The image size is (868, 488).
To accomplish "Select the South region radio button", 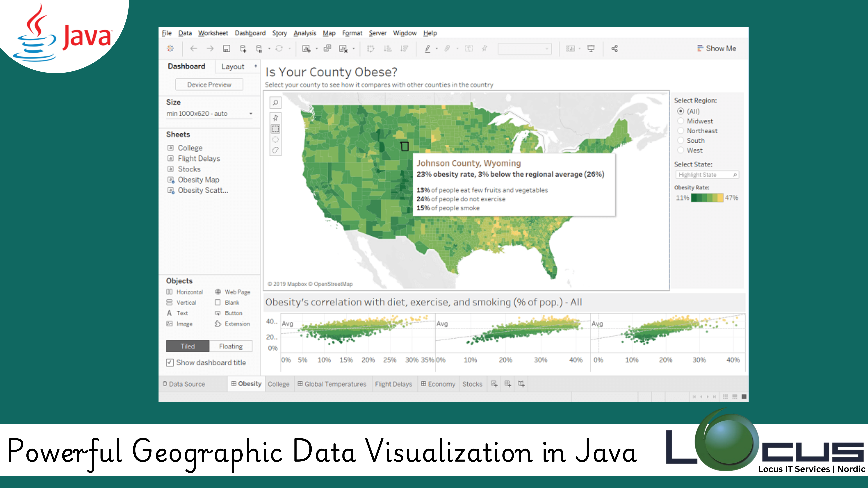I will 681,140.
